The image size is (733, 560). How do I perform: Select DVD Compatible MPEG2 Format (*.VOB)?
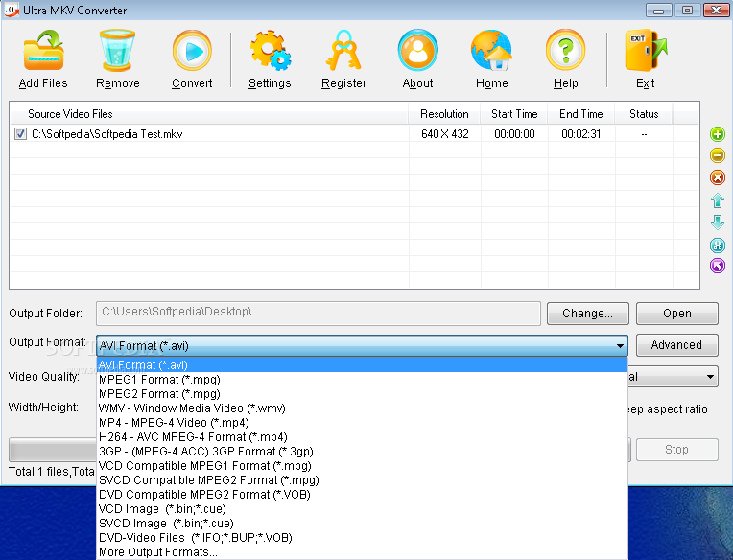click(x=362, y=495)
